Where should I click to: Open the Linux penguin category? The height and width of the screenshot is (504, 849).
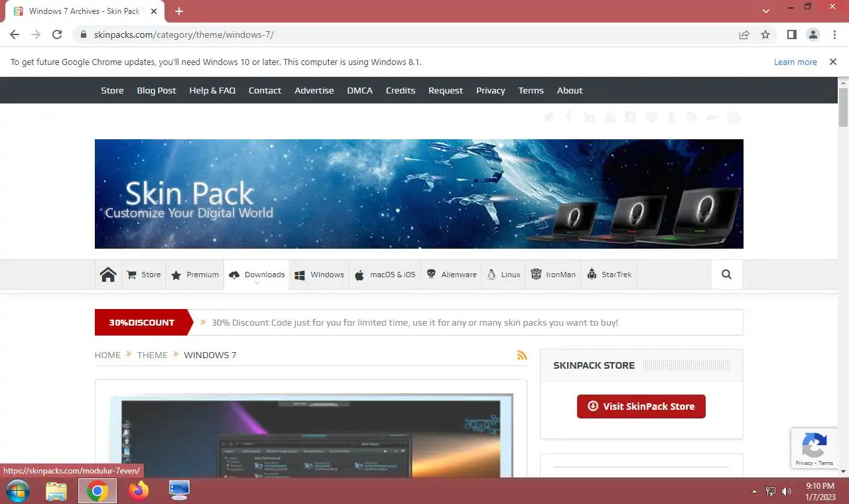tap(503, 275)
